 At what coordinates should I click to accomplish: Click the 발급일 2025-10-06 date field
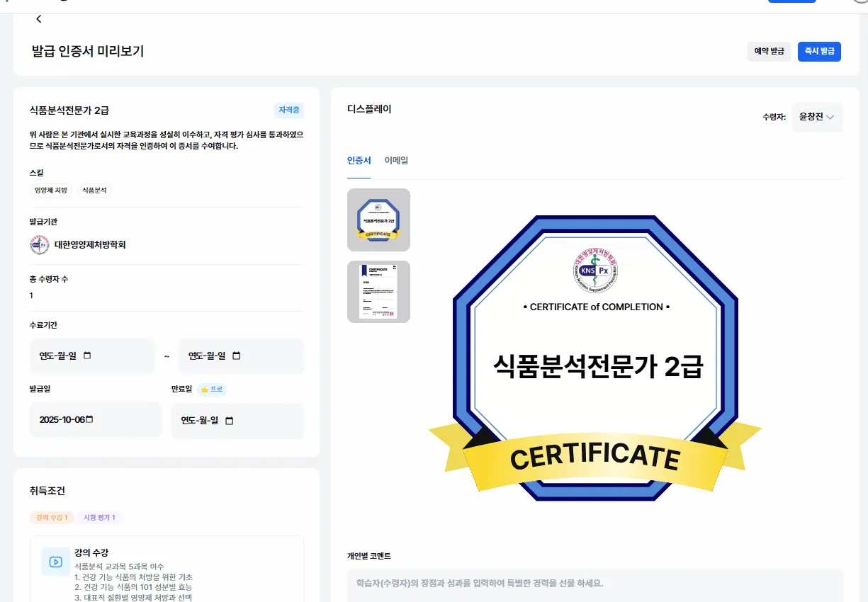coord(96,420)
